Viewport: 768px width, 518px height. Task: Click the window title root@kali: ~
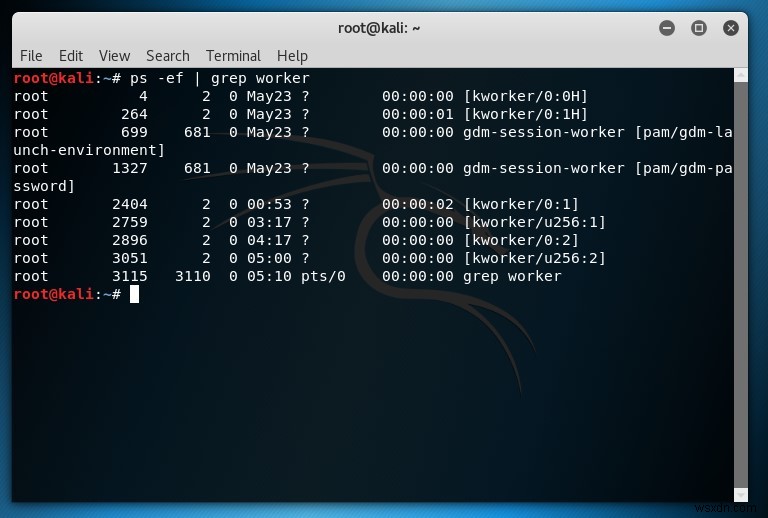pos(379,28)
